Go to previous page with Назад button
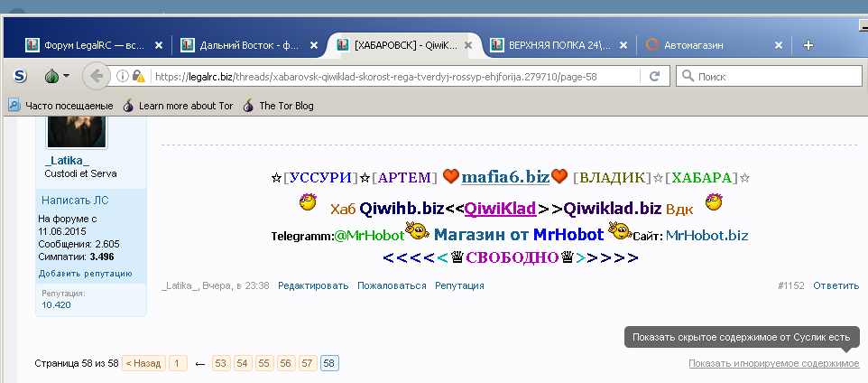Viewport: 868px width, 383px height. [x=143, y=364]
